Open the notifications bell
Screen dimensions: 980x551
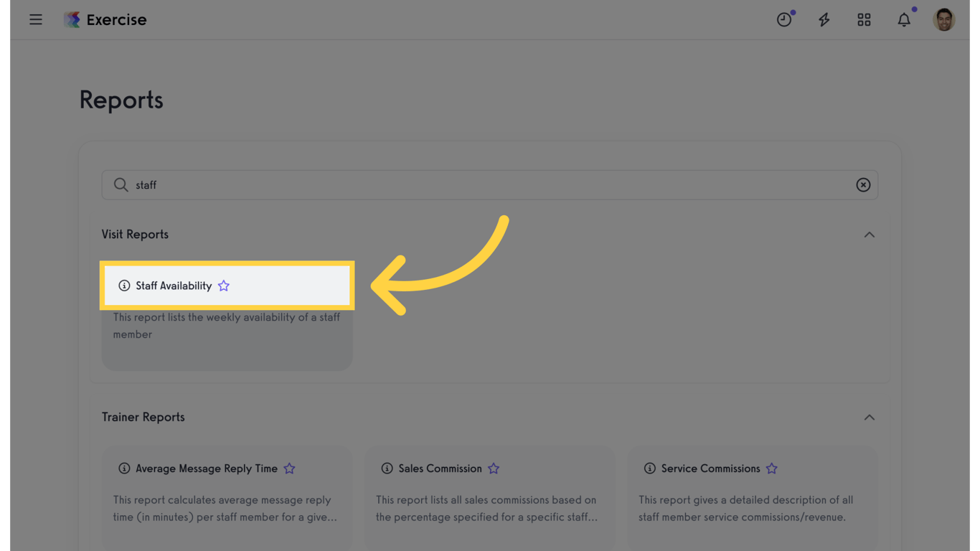click(x=904, y=20)
